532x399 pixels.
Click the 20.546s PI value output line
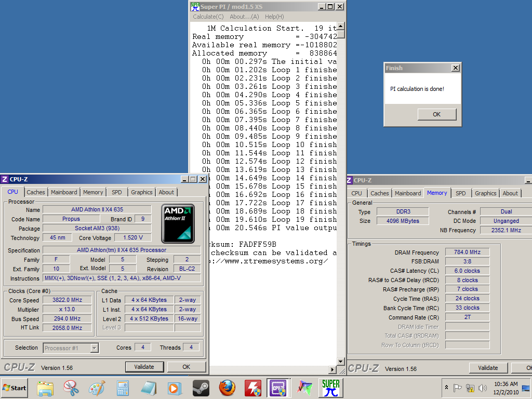tap(273, 228)
